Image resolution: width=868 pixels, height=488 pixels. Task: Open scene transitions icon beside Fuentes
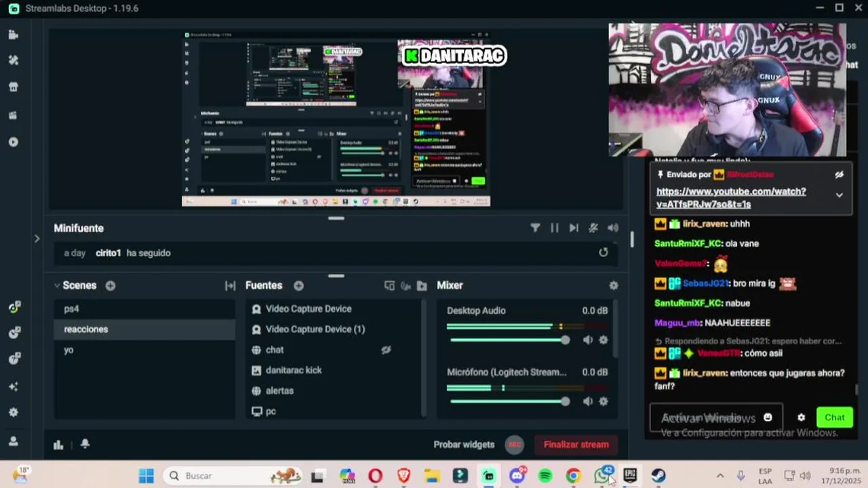pos(230,285)
